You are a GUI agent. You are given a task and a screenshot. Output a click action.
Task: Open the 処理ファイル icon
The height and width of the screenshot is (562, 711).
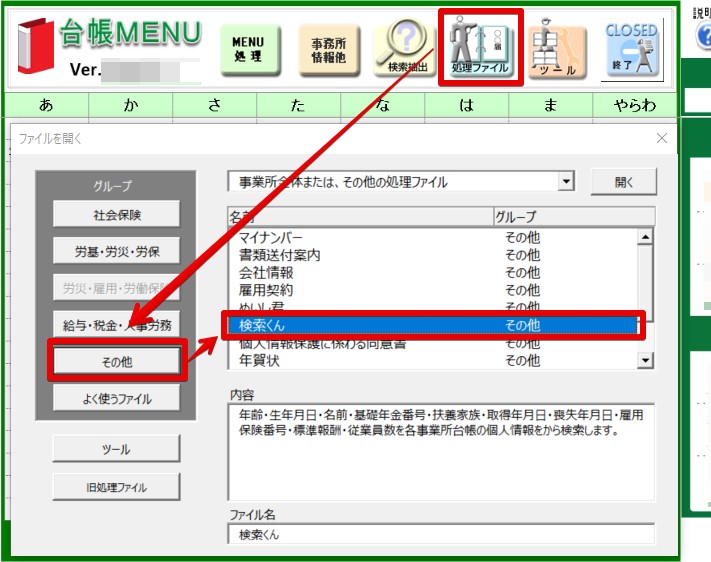(481, 47)
